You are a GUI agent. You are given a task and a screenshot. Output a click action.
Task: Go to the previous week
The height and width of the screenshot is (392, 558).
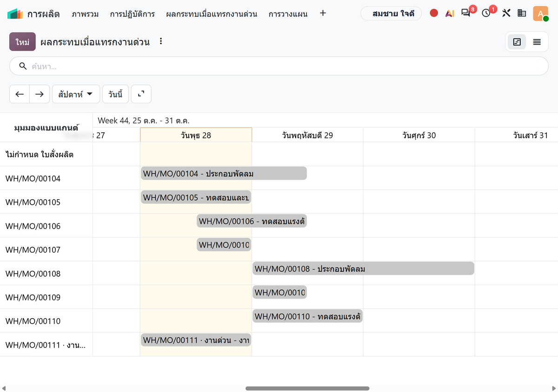[20, 94]
